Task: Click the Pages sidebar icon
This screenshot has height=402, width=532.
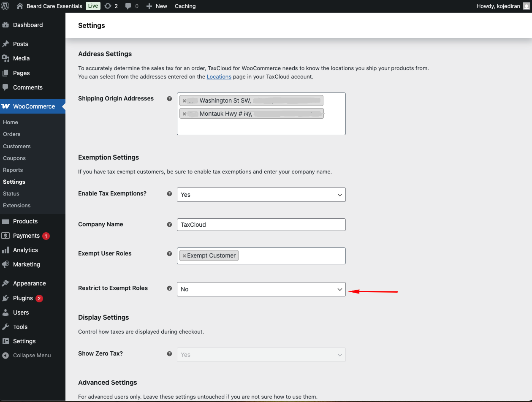Action: pos(5,73)
